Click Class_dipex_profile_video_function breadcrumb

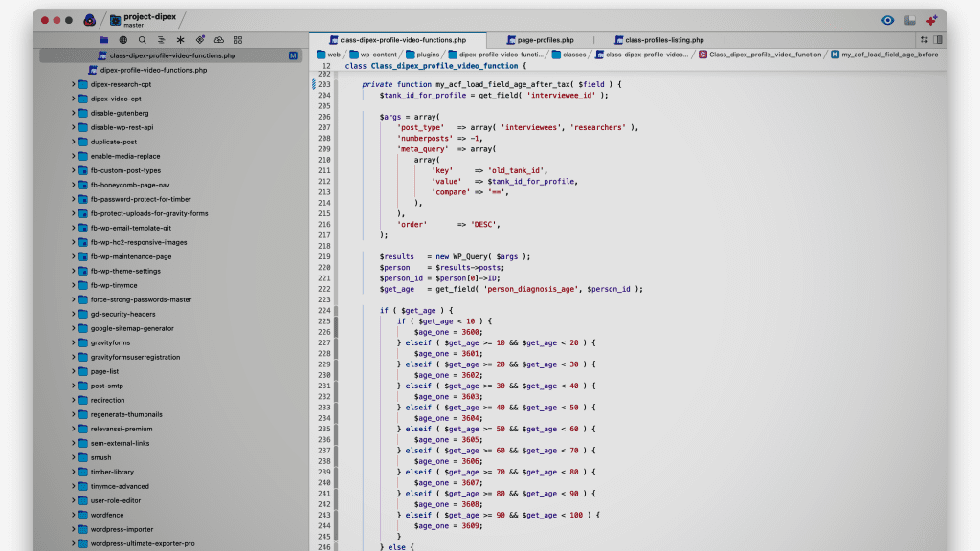click(x=759, y=55)
